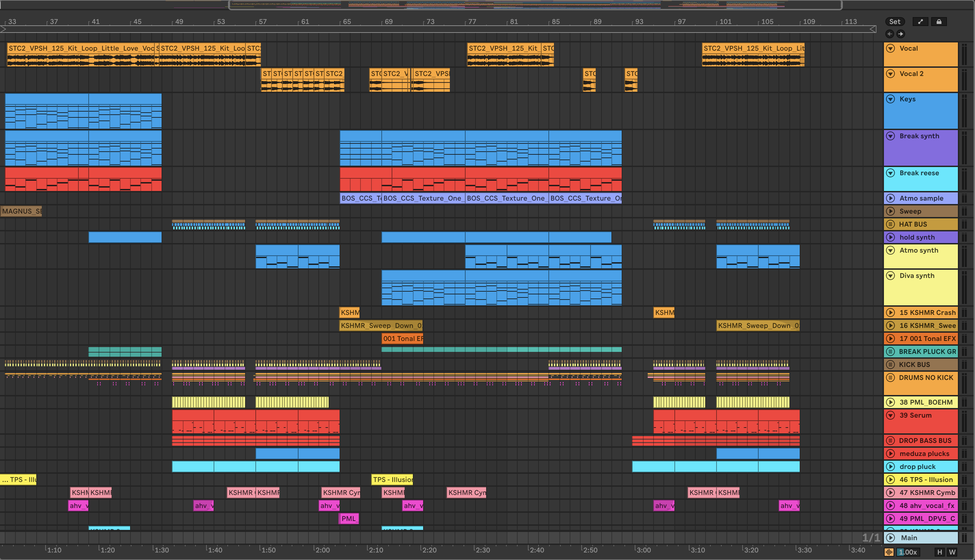
Task: Collapse the Keys track
Action: (891, 99)
